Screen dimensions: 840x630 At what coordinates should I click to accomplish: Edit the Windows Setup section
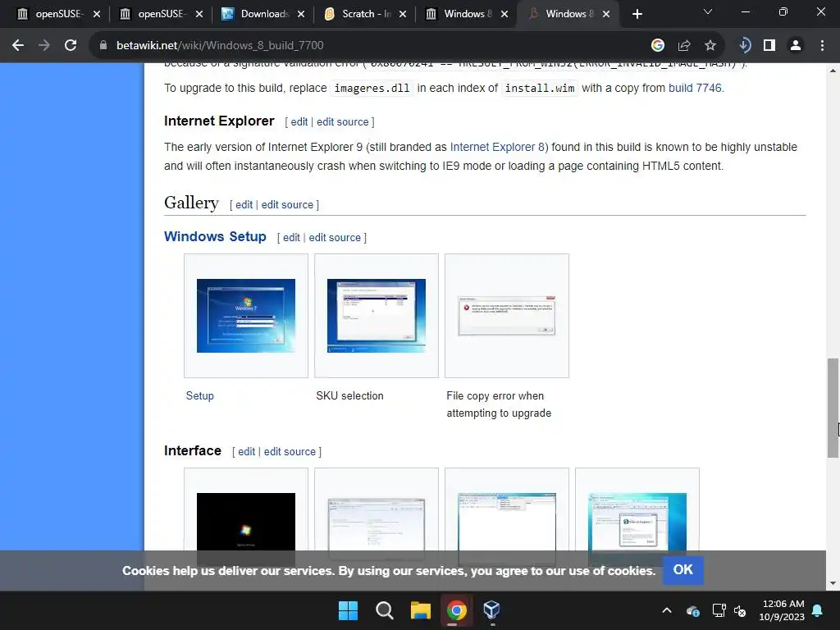291,237
